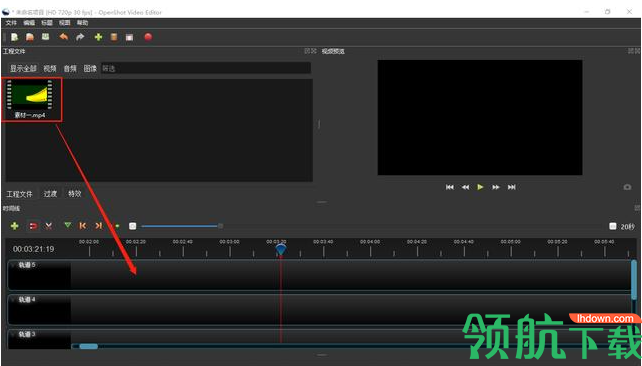Select the 显示全部 filter

pos(23,68)
